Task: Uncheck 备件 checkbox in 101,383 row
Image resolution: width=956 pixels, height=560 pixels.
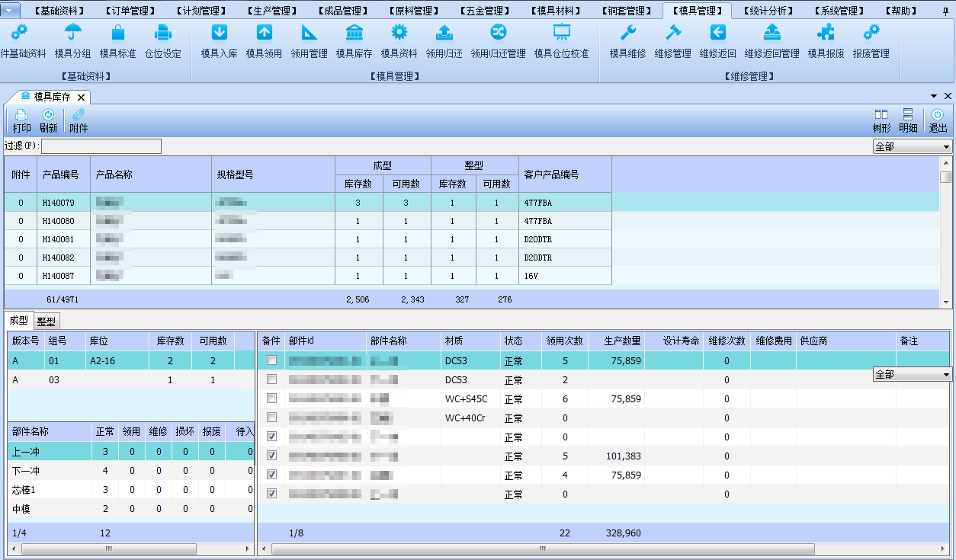Action: click(x=271, y=456)
